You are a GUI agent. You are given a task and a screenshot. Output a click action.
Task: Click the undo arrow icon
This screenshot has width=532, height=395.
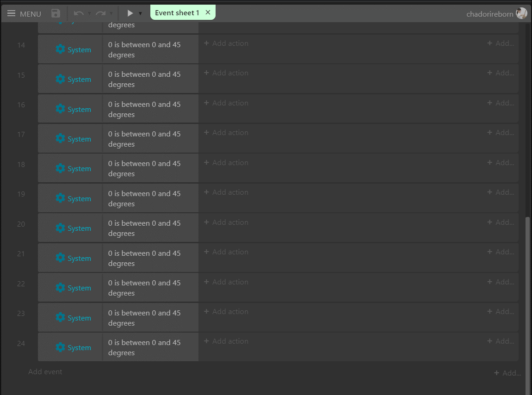coord(78,13)
